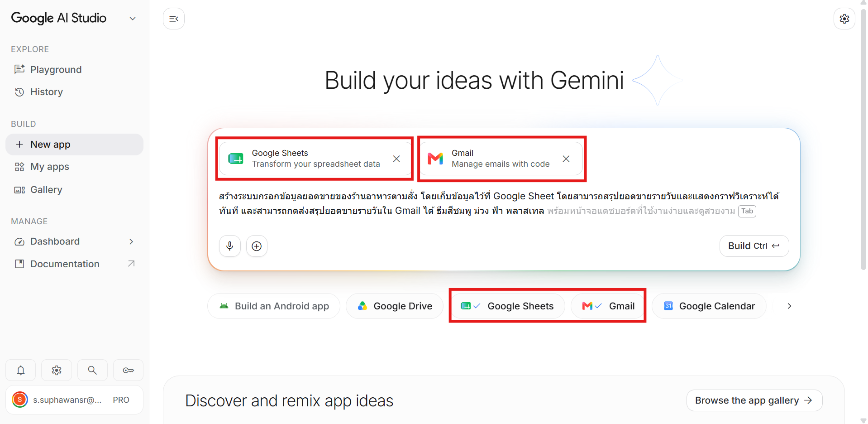Select New app in the Build section

click(74, 145)
